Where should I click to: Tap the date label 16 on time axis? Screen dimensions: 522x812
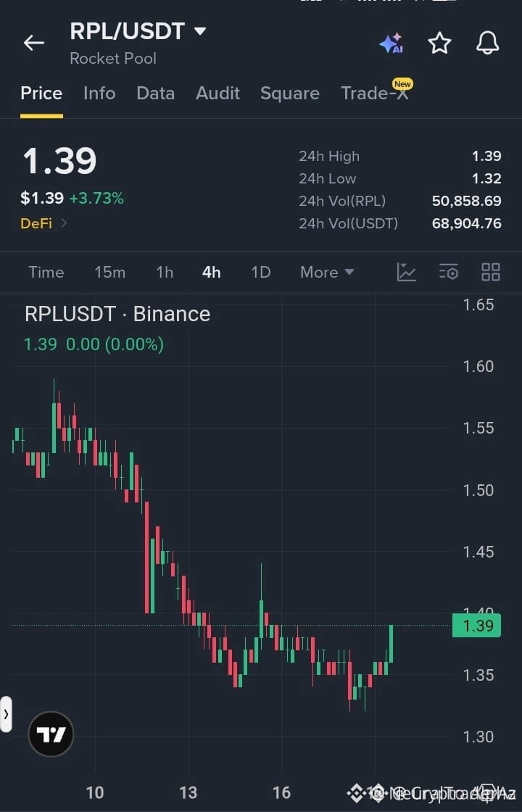click(282, 792)
